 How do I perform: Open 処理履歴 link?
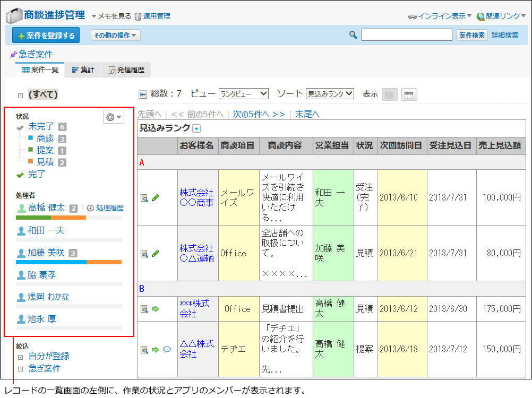109,208
